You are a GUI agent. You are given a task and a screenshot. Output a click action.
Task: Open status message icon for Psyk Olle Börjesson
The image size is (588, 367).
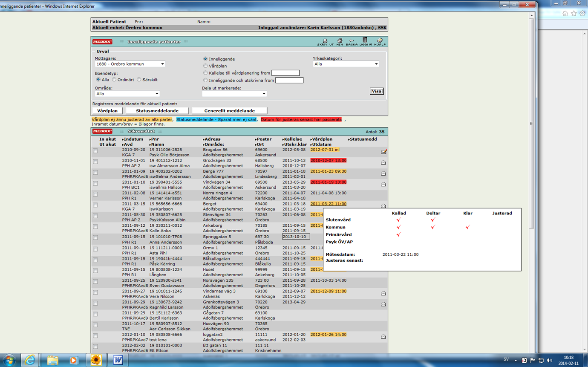click(383, 152)
